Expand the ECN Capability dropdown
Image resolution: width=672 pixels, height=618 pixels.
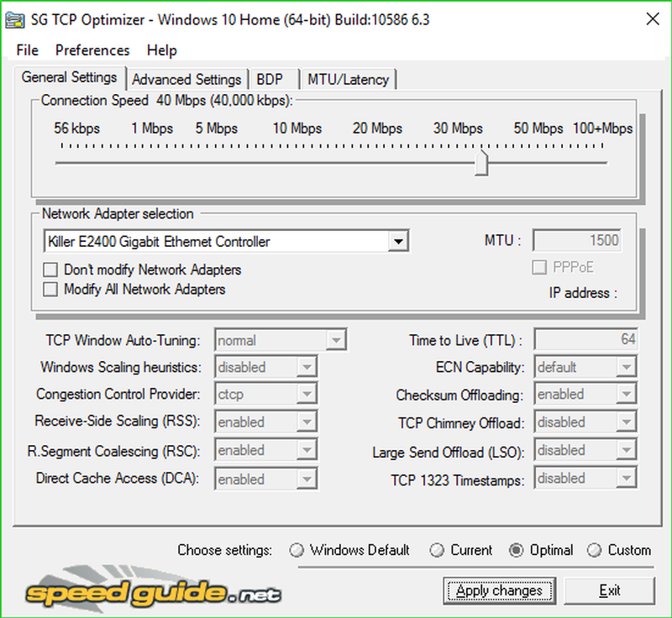point(626,367)
